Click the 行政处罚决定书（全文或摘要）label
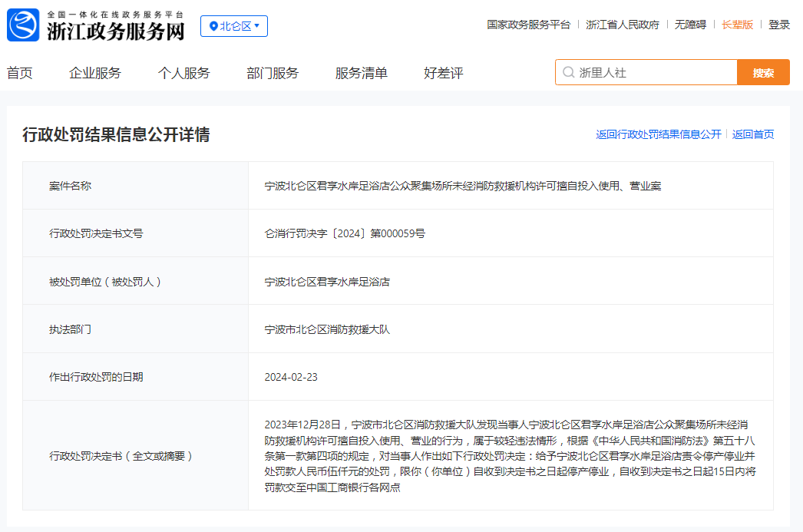Image resolution: width=803 pixels, height=532 pixels. [121, 456]
